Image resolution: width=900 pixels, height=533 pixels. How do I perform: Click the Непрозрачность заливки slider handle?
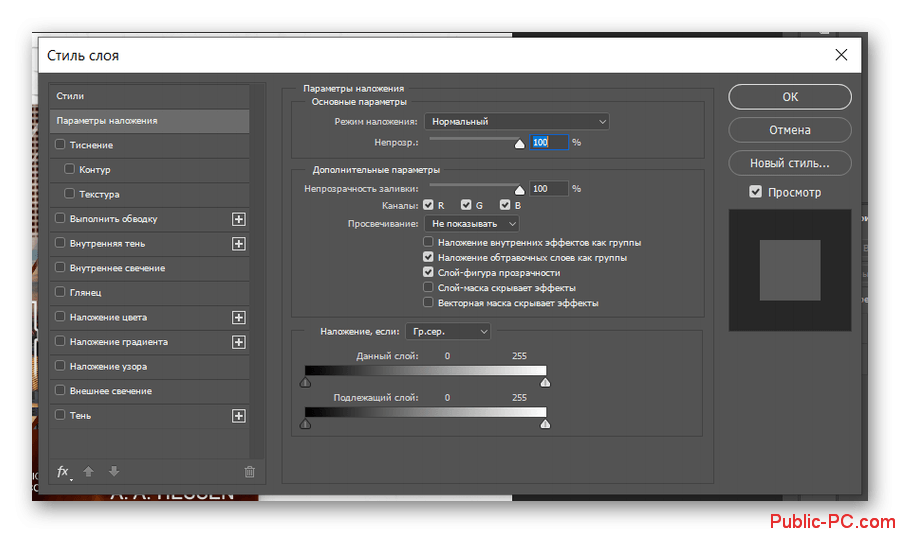click(519, 190)
